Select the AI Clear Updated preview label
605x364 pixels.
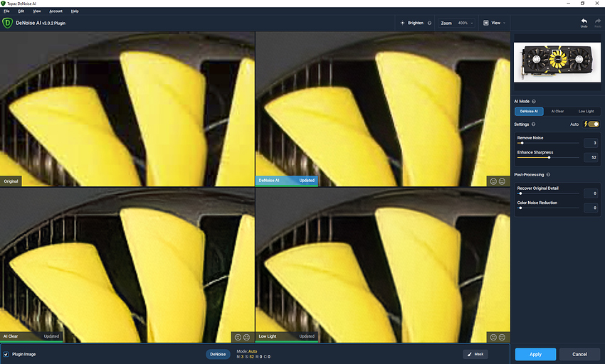point(31,336)
